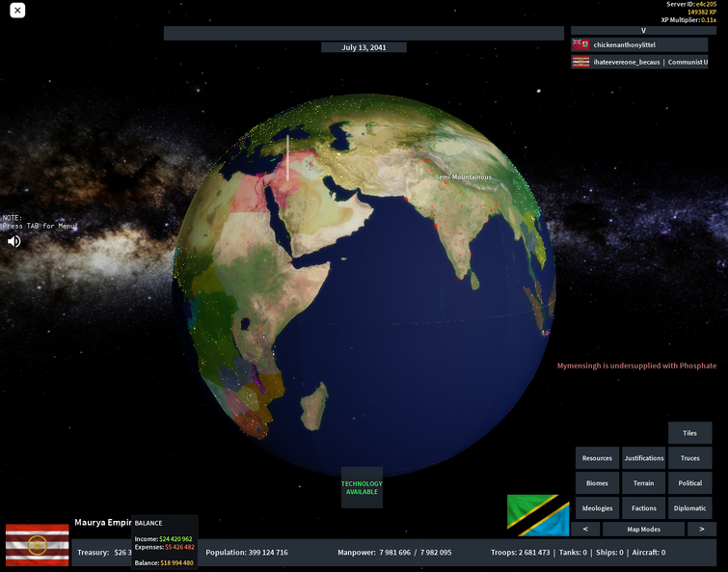This screenshot has height=572, width=728.
Task: Switch to Factions map mode
Action: click(x=643, y=508)
